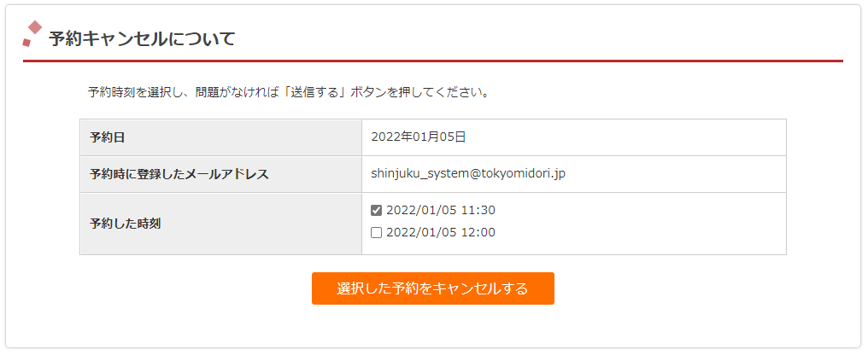Check the 2022/01/05 12:00 reservation checkbox
The width and height of the screenshot is (868, 355).
pyautogui.click(x=377, y=233)
